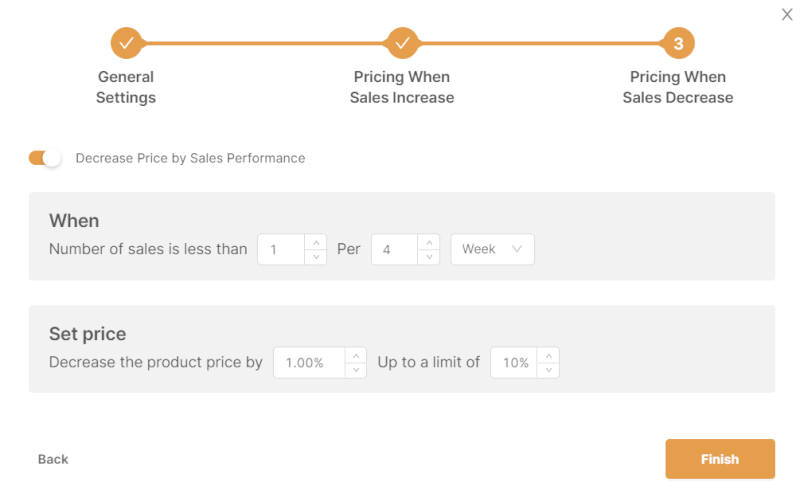
Task: Increment the Per period count arrow
Action: [429, 242]
